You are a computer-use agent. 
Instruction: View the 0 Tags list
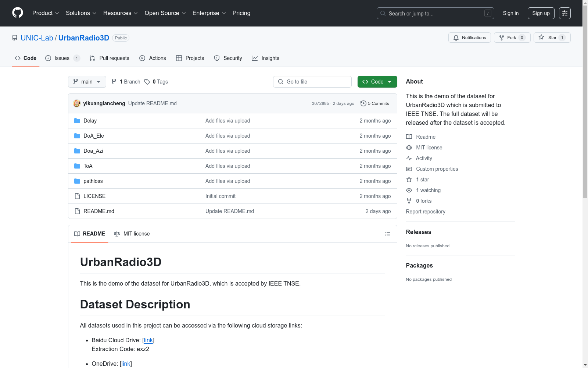pyautogui.click(x=156, y=82)
